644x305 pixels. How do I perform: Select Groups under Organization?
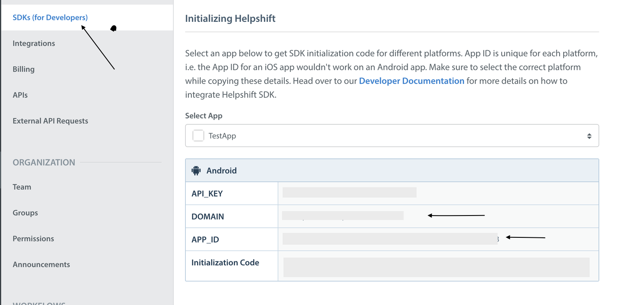click(25, 212)
